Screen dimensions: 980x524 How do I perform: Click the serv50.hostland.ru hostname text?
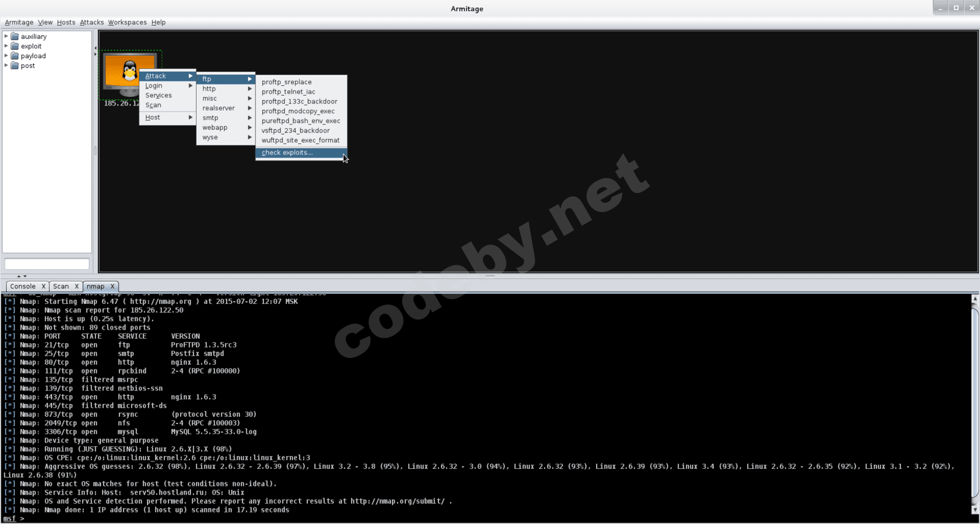pos(167,493)
